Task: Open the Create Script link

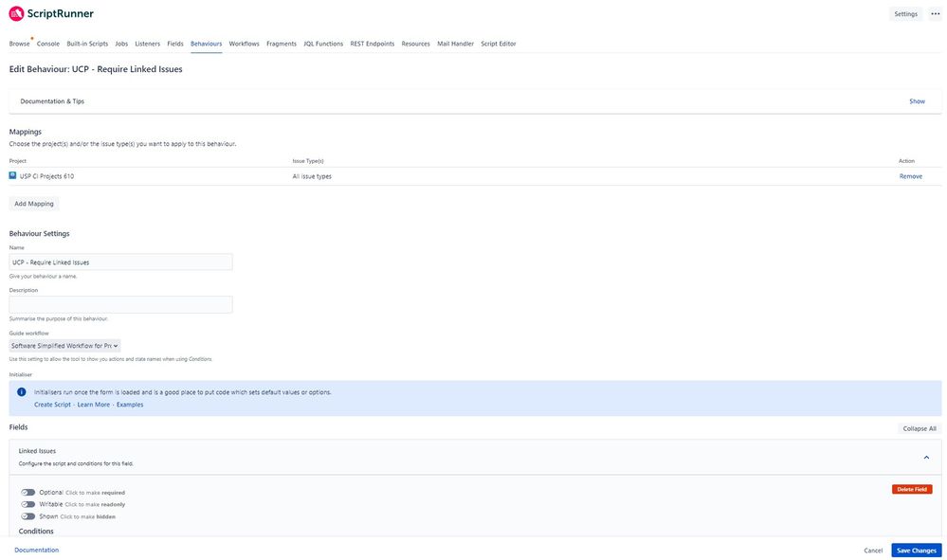Action: pyautogui.click(x=52, y=403)
